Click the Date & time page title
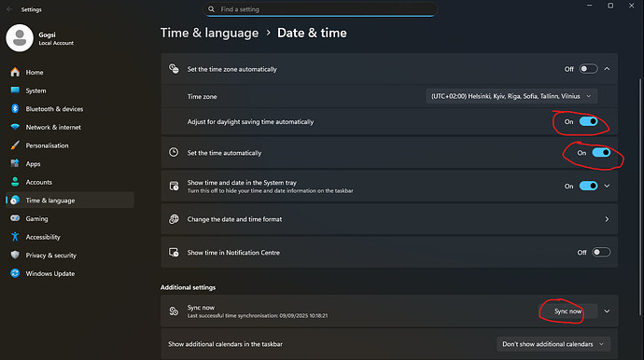The height and width of the screenshot is (360, 644). 312,33
